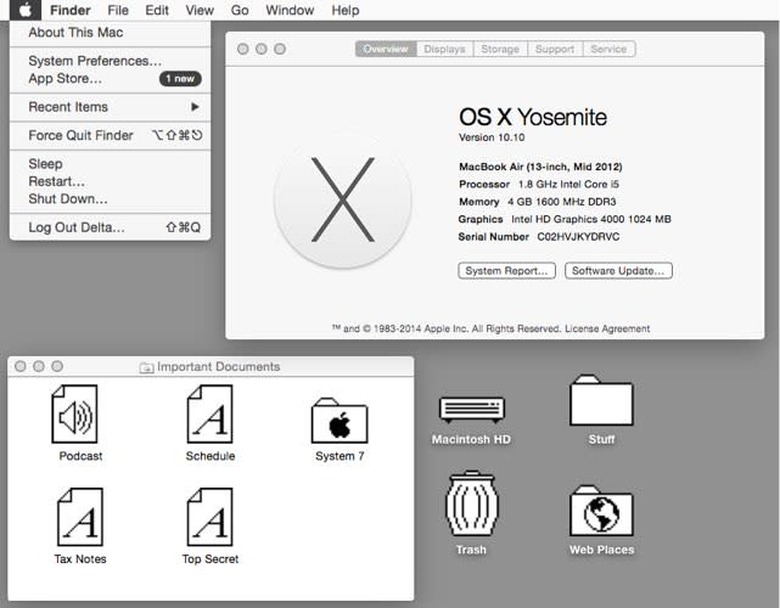Click the 'Version 10.10' text
780x608 pixels.
pos(491,137)
